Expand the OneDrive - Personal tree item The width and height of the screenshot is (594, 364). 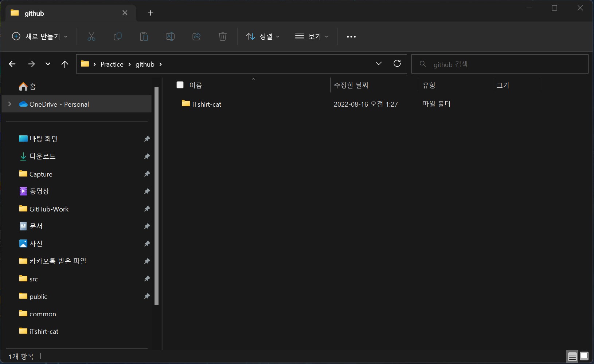[9, 104]
